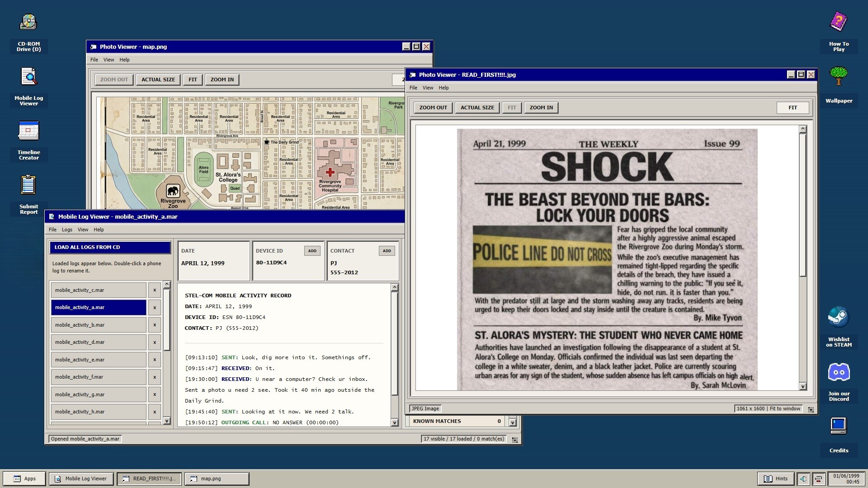Remove mobile_activity_e.mar with its x button
Viewport: 868px width, 488px height.
click(x=154, y=360)
